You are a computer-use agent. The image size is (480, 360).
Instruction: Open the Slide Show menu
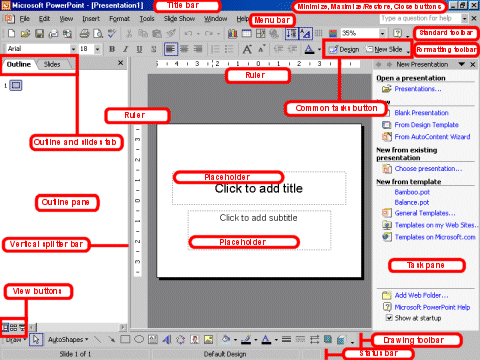pyautogui.click(x=179, y=18)
